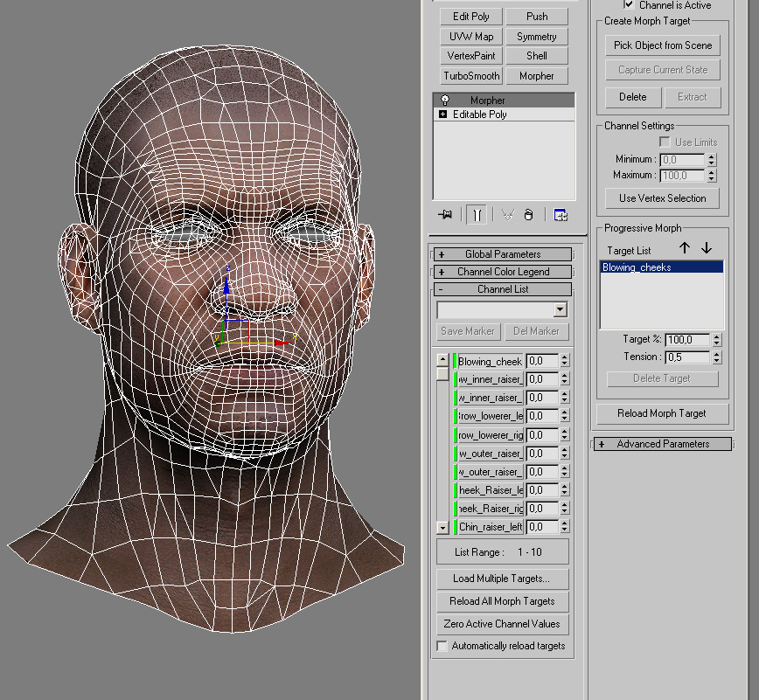Click the Pick Object from Scene button
The height and width of the screenshot is (700, 759).
pos(663,45)
